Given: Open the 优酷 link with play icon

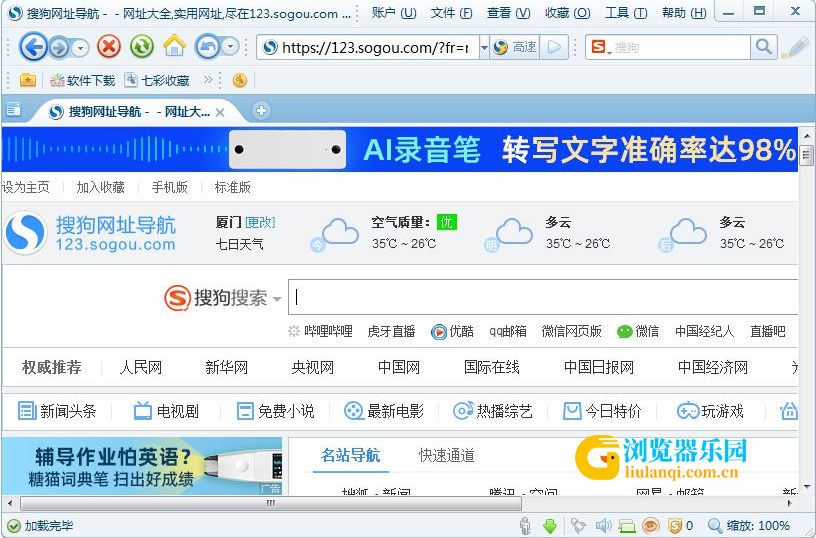Looking at the screenshot, I should pyautogui.click(x=452, y=331).
